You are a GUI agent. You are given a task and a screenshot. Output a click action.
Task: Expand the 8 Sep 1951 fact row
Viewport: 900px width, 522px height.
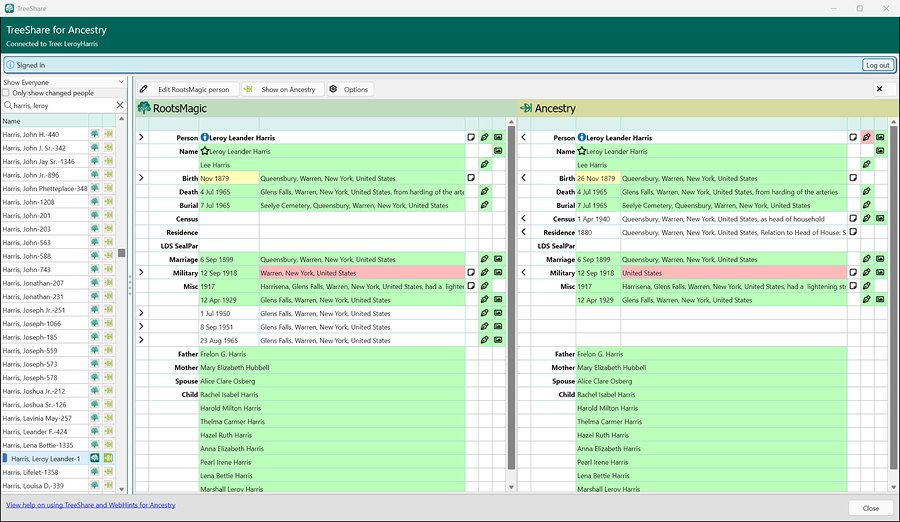pos(141,327)
